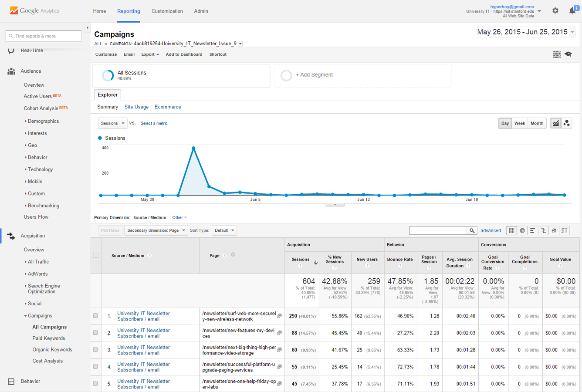The width and height of the screenshot is (582, 392).
Task: Select the data table view icon
Action: [x=512, y=230]
